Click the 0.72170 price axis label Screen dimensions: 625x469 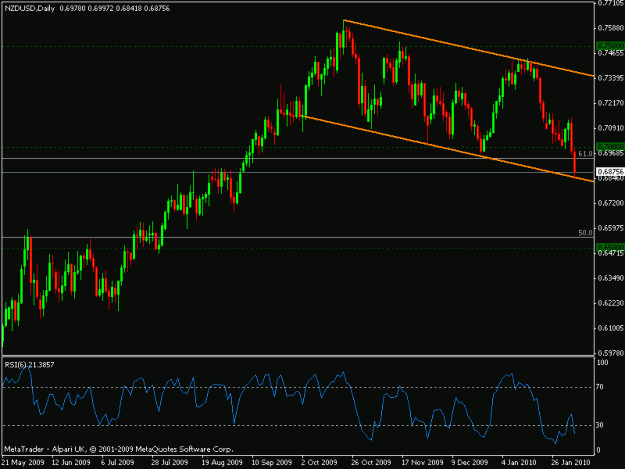(611, 103)
